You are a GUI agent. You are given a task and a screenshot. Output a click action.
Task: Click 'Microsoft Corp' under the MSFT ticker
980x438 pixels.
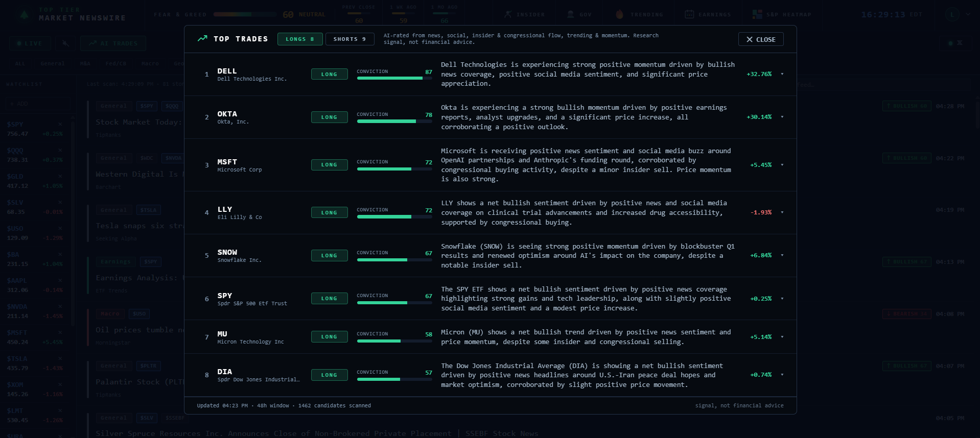coord(240,170)
